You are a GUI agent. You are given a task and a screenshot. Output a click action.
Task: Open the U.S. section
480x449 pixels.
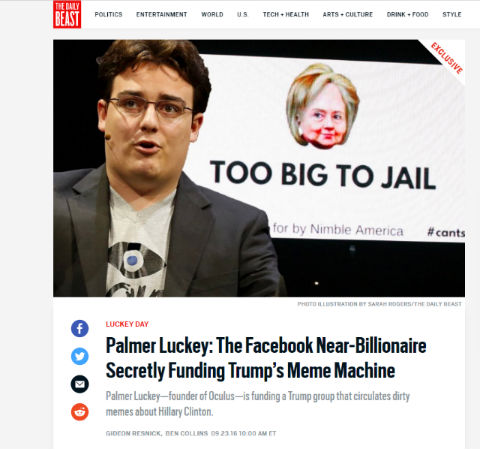click(243, 15)
